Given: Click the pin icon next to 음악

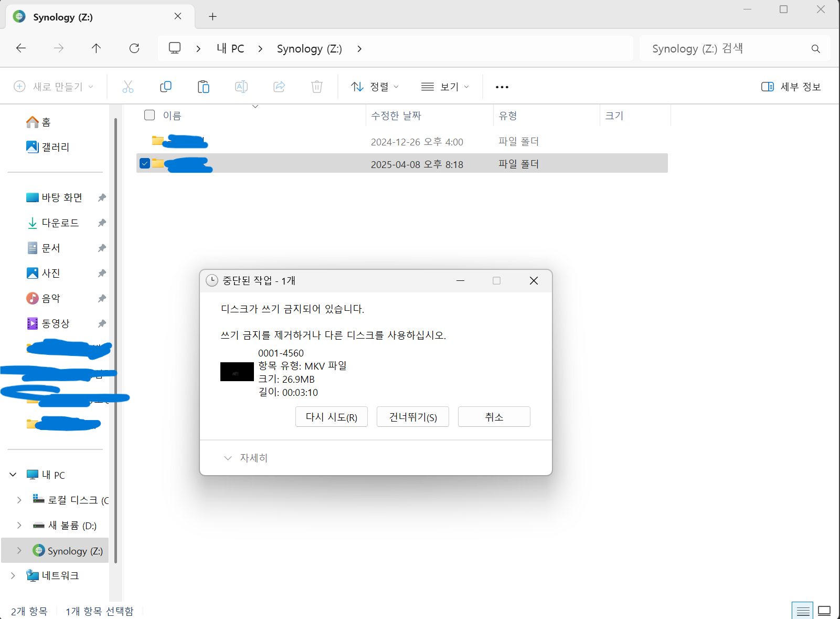Looking at the screenshot, I should tap(102, 299).
